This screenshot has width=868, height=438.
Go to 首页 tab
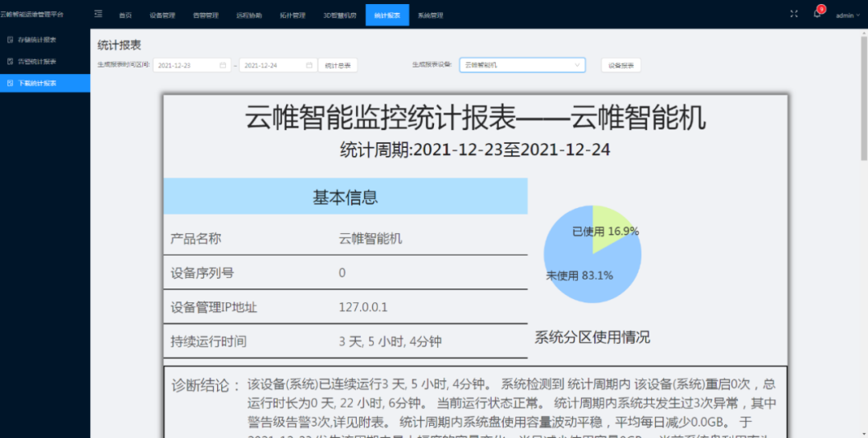(125, 15)
